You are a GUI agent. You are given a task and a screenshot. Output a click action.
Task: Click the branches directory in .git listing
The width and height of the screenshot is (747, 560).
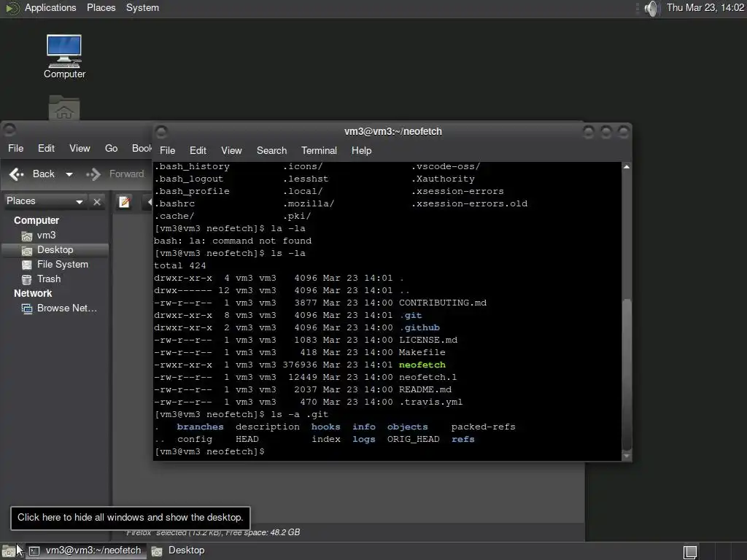(200, 427)
